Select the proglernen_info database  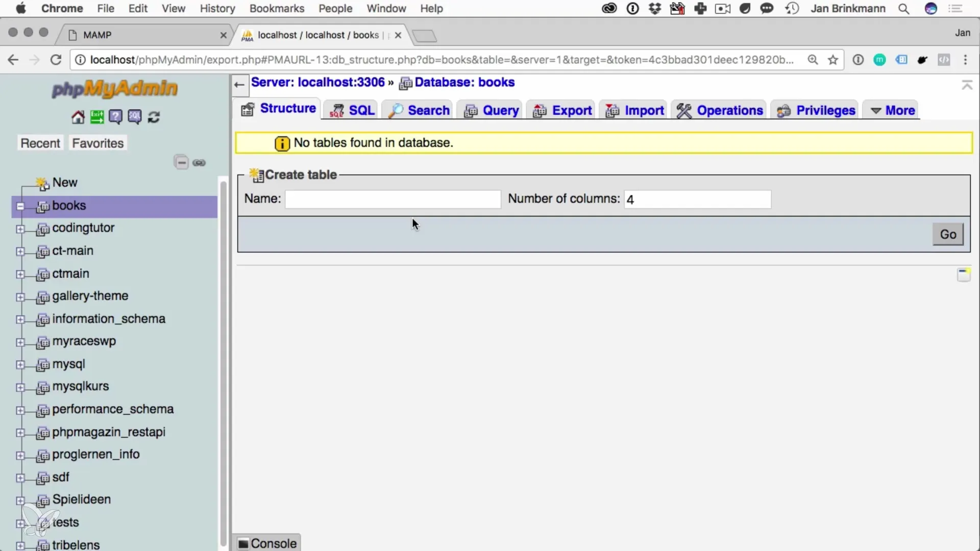[x=96, y=455]
